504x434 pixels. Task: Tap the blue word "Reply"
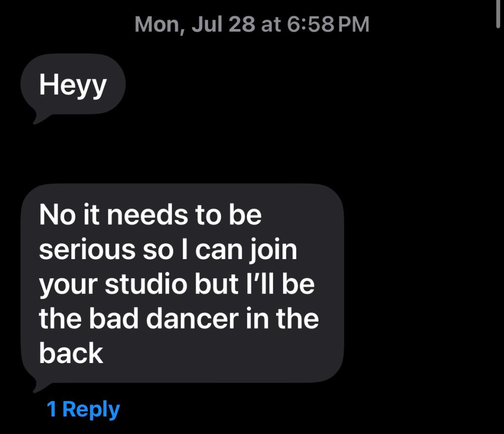[92, 410]
